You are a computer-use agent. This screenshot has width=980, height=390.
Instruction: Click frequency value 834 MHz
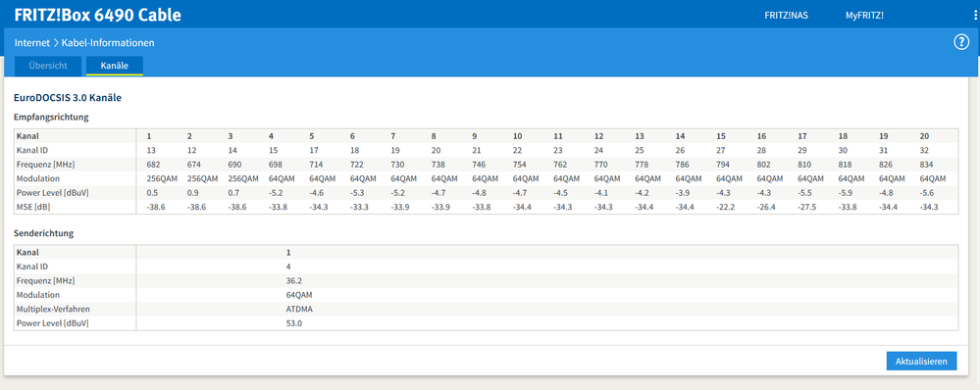coord(926,165)
